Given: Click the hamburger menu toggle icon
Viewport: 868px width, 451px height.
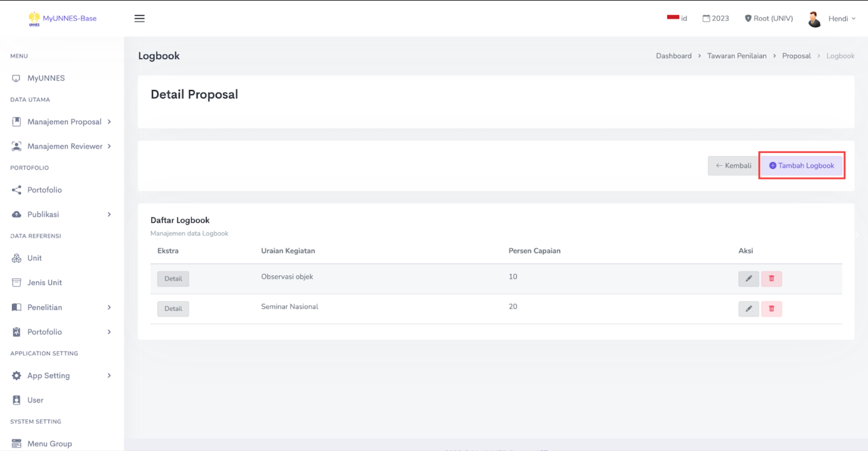Looking at the screenshot, I should (x=139, y=18).
